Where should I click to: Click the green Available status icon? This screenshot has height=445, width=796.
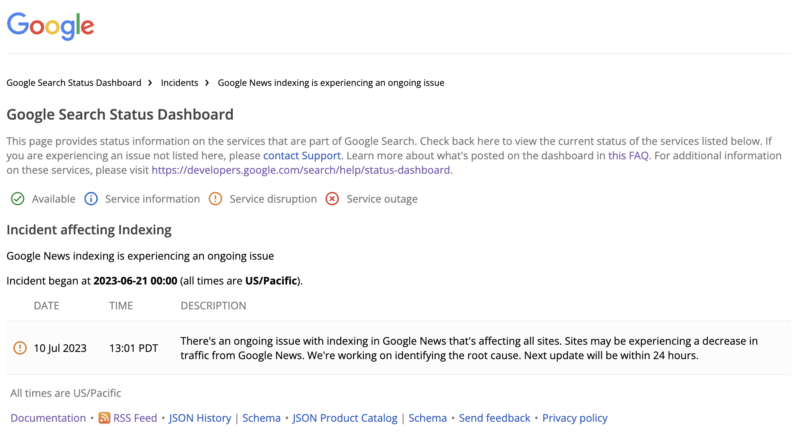pyautogui.click(x=18, y=199)
